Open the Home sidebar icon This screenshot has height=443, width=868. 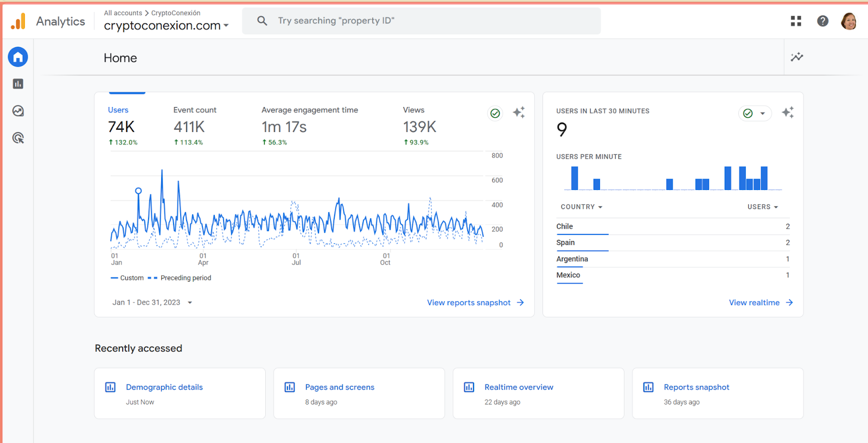[18, 56]
